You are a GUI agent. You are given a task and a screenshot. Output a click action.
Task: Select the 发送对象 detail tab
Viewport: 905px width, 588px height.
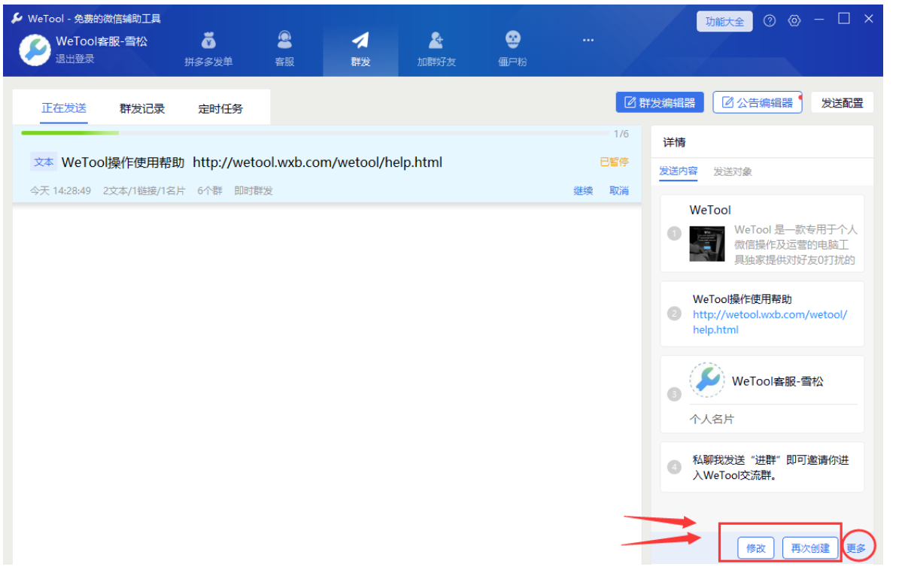[x=733, y=171]
